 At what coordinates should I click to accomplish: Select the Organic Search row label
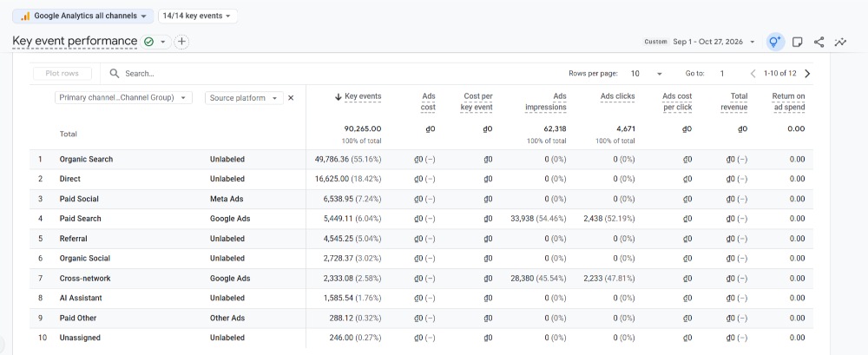pyautogui.click(x=86, y=160)
